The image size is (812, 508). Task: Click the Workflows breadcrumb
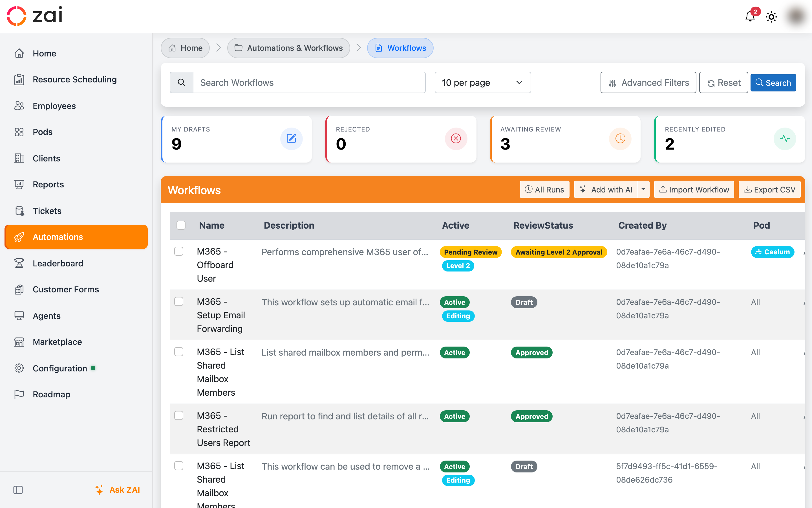point(400,48)
